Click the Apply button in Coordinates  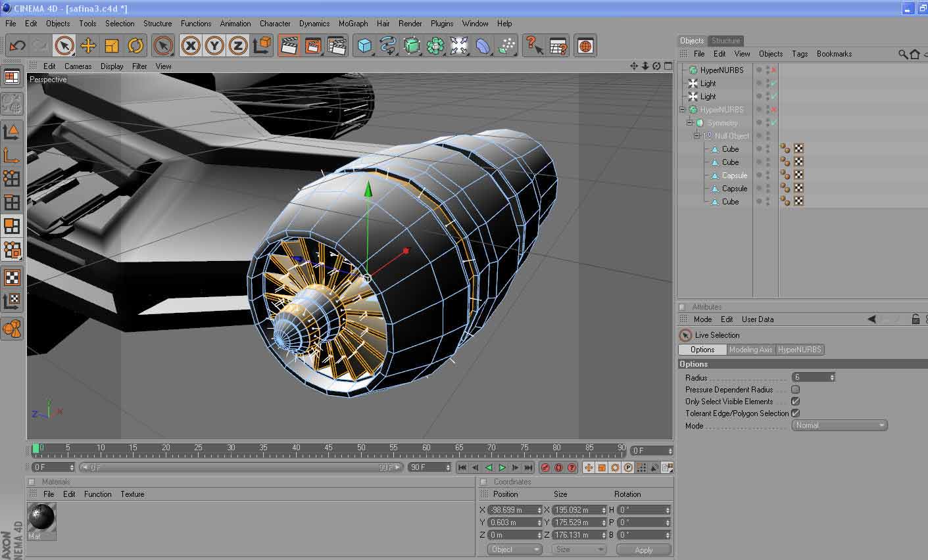tap(644, 549)
